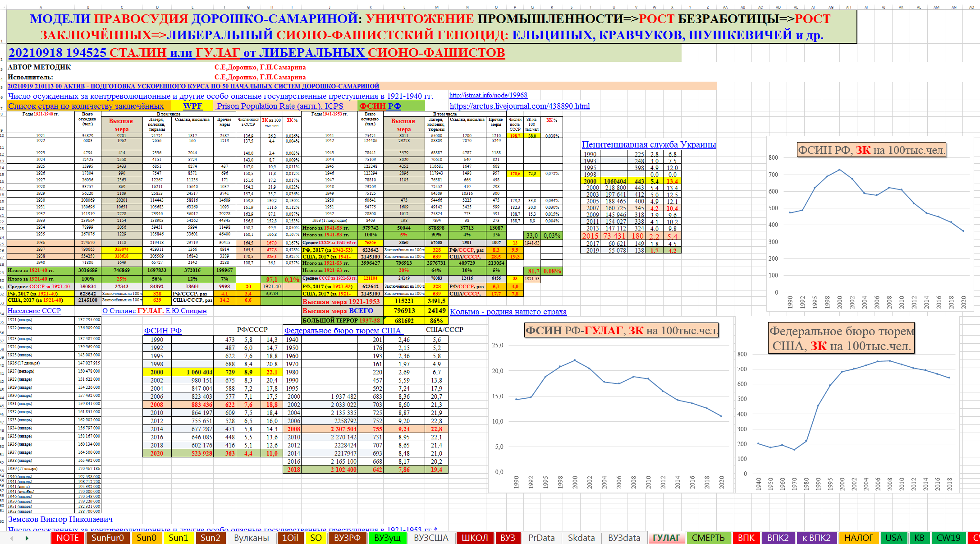Open Колыма - родина нашего страха link
The width and height of the screenshot is (980, 544).
[508, 312]
